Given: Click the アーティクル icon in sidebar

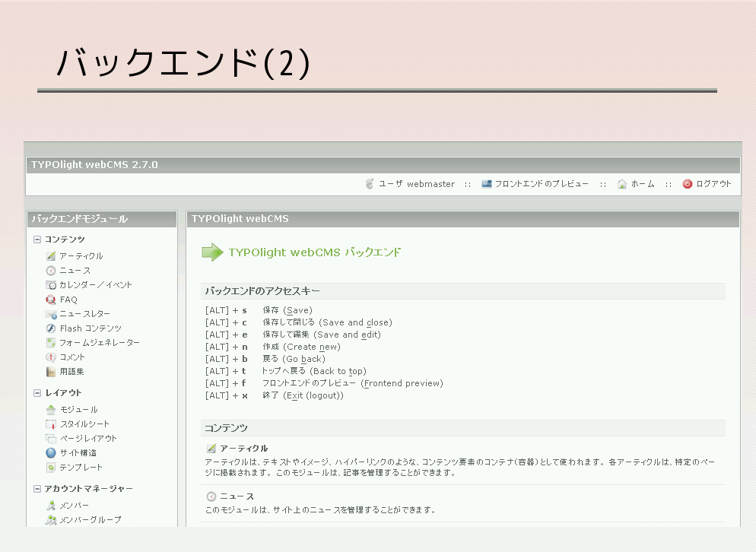Looking at the screenshot, I should (x=51, y=256).
